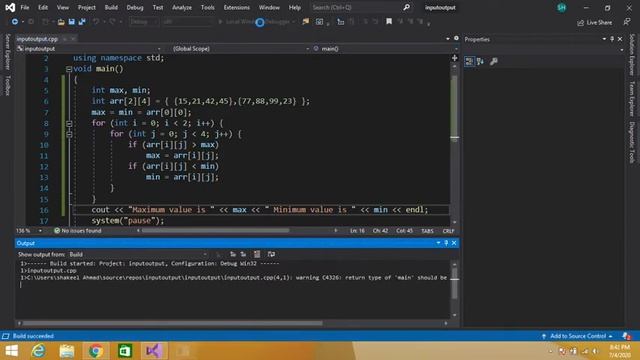Close the Output panel
Screen dimensions: 640x360
pyautogui.click(x=454, y=243)
